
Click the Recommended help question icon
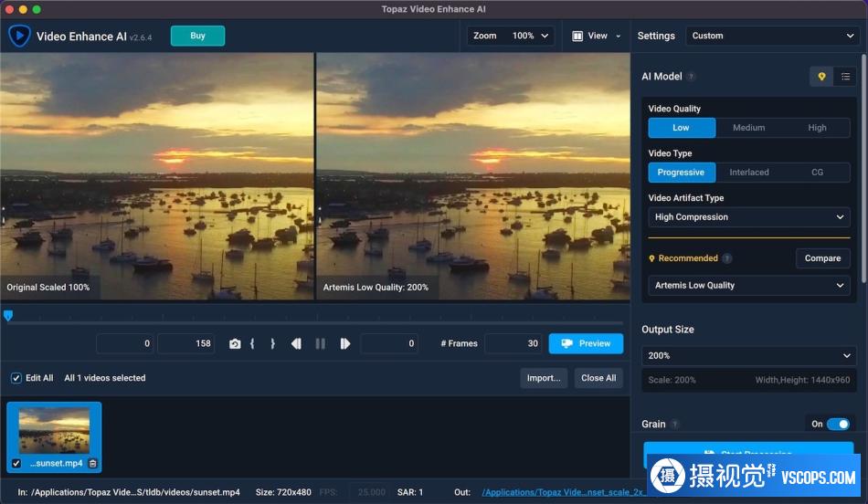(x=727, y=258)
